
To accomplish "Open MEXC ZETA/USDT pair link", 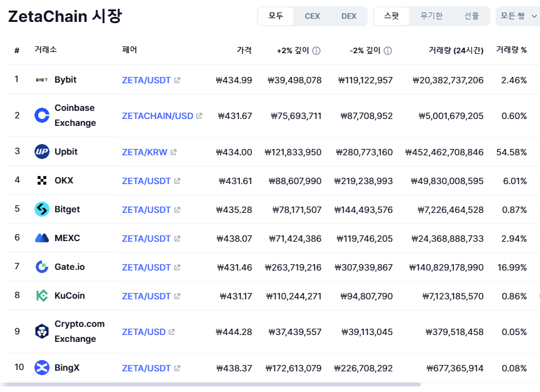I will pos(146,239).
